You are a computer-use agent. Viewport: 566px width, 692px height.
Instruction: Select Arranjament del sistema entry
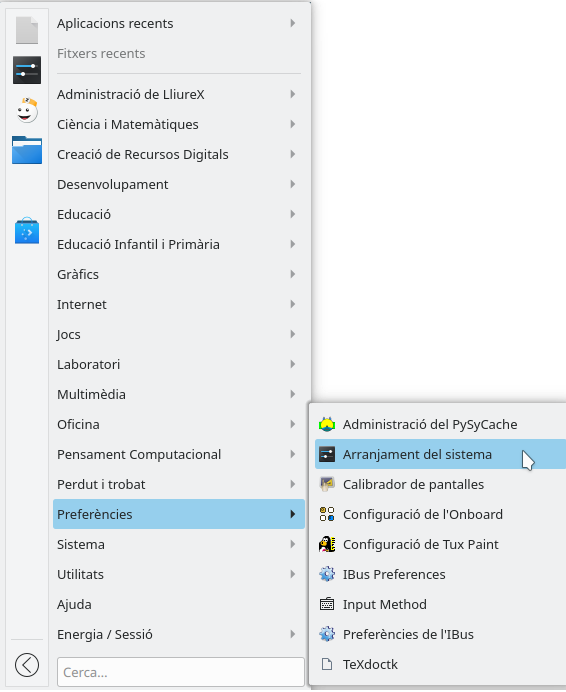[440, 454]
